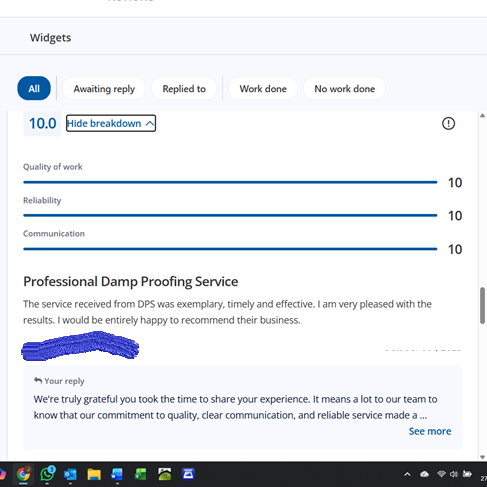Open File Explorer from the taskbar

94,474
